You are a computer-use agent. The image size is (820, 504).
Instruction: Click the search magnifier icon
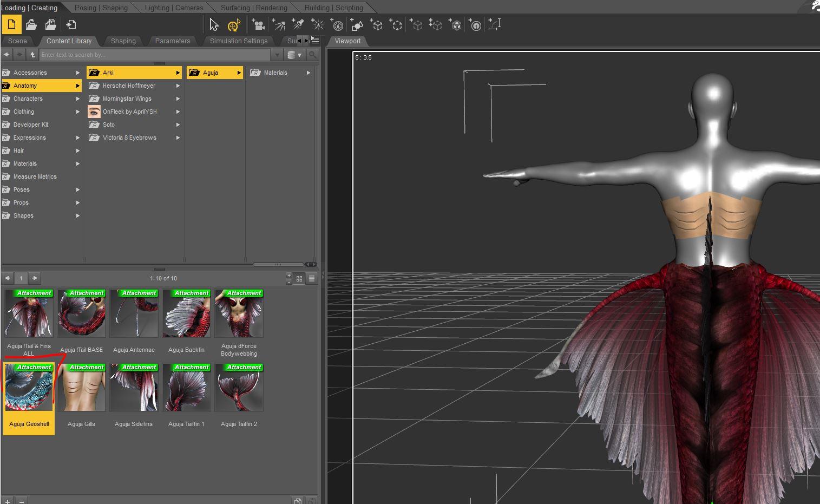pos(312,55)
